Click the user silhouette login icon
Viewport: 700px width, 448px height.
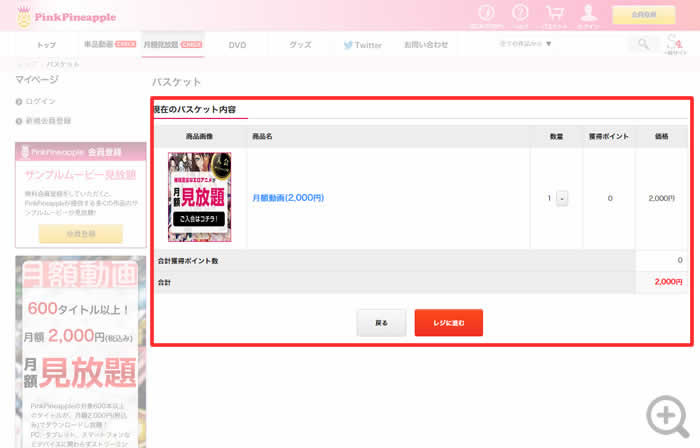(x=588, y=13)
